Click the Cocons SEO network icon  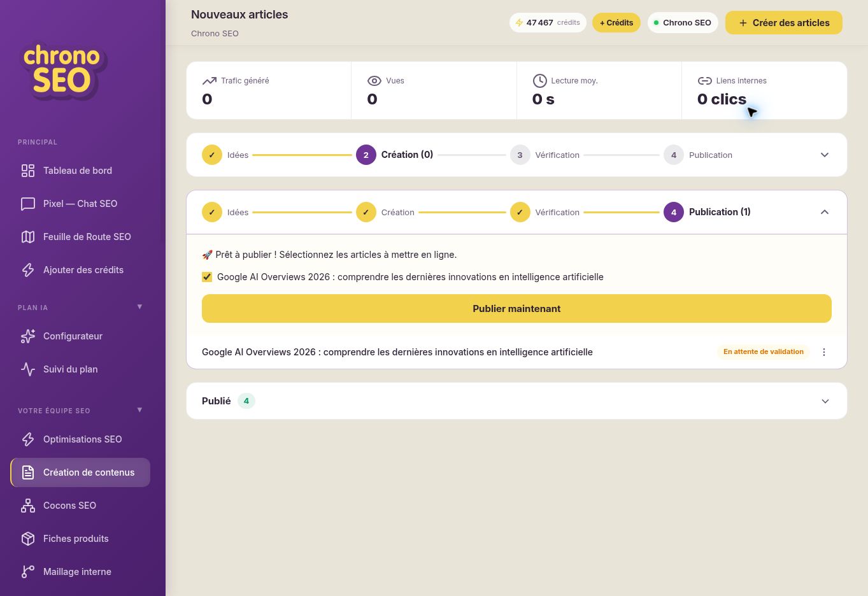click(28, 506)
